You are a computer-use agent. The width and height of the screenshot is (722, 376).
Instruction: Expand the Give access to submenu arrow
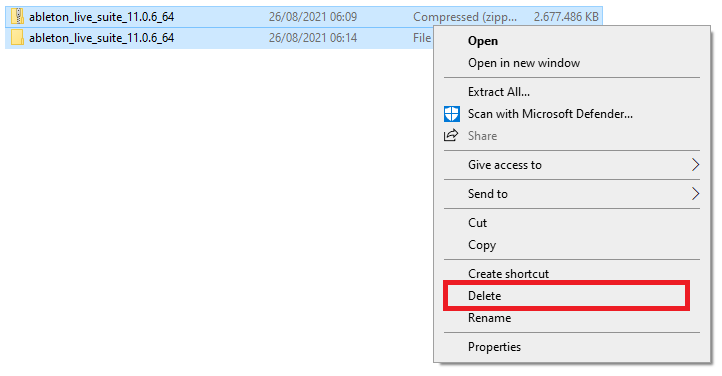tap(695, 165)
